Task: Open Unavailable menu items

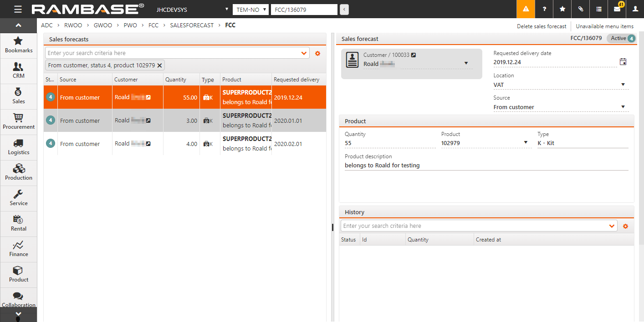Action: (605, 26)
